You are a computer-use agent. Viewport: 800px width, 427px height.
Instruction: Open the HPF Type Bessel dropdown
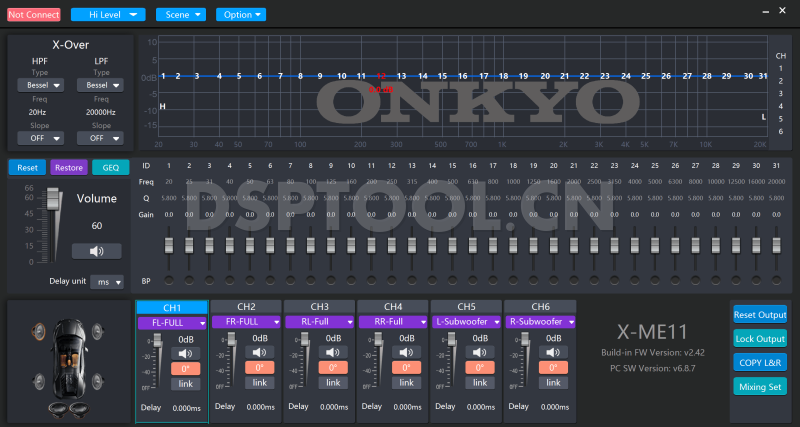coord(47,86)
